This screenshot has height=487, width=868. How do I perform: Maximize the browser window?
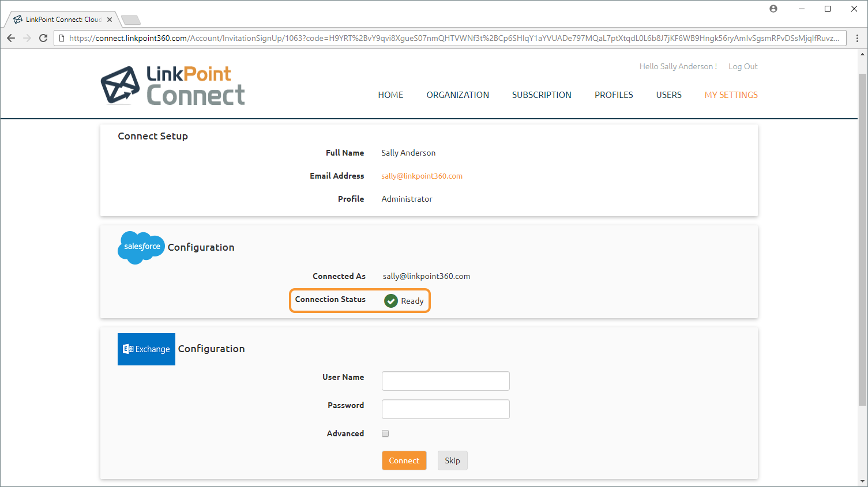pyautogui.click(x=828, y=9)
